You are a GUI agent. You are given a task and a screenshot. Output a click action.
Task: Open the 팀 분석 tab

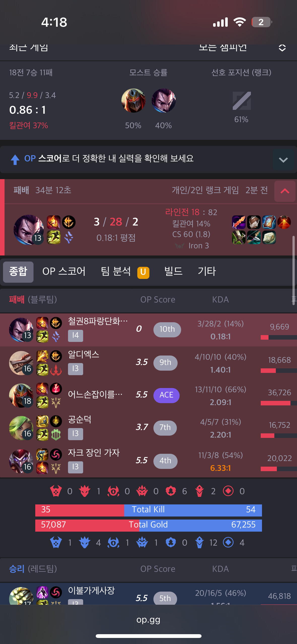pos(125,272)
